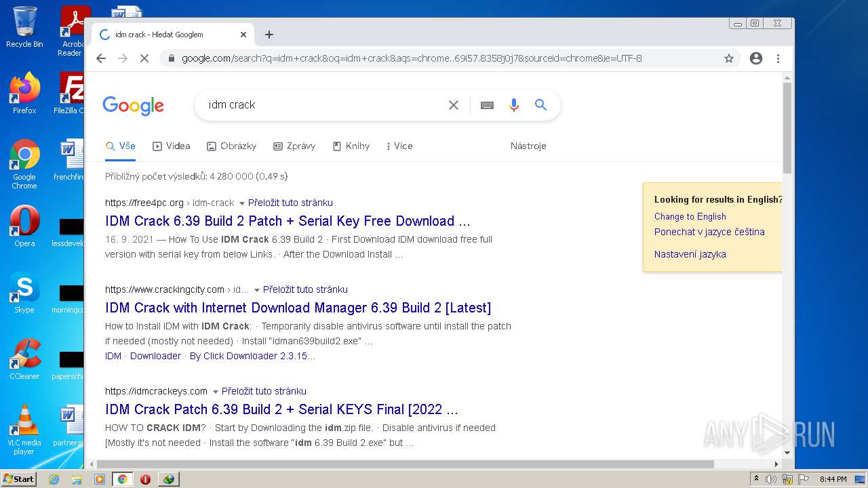Click 'Přeložit tuto stránku' for free4pc.org
This screenshot has width=868, height=488.
click(x=290, y=203)
